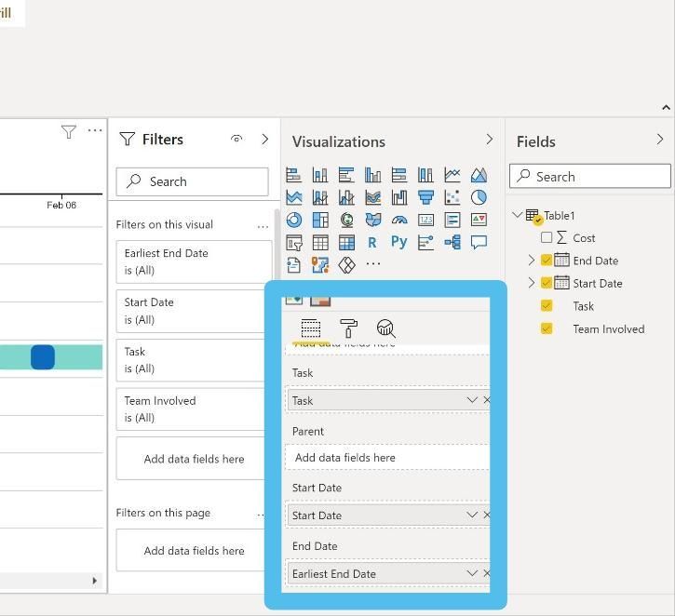Insert a Python (Py) visual
675x616 pixels.
pyautogui.click(x=399, y=242)
